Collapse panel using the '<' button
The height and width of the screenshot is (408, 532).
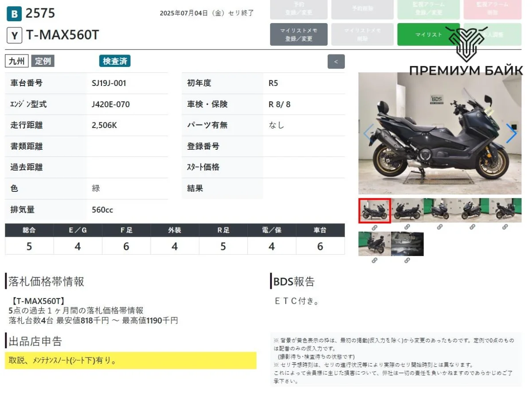click(x=336, y=62)
